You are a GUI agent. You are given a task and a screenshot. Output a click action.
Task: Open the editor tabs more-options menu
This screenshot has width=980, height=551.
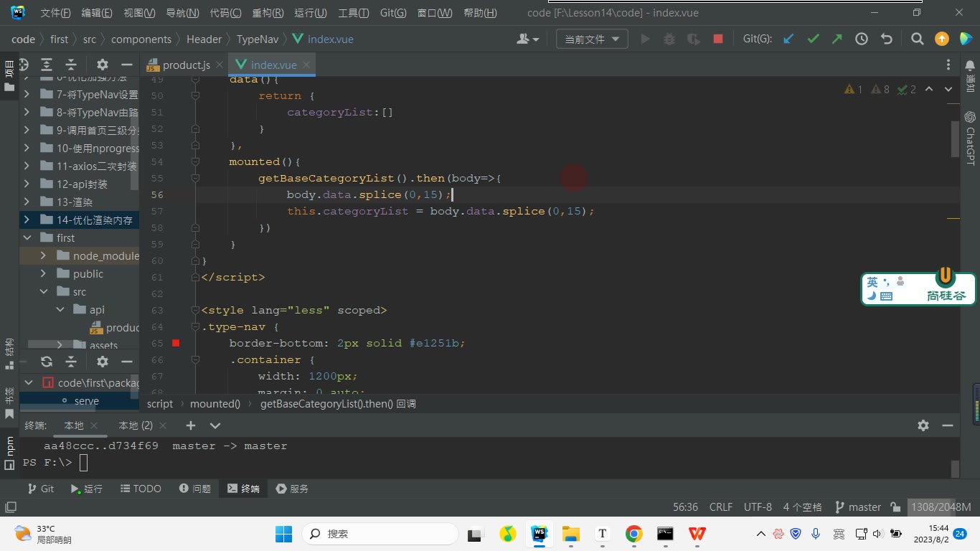tap(948, 65)
